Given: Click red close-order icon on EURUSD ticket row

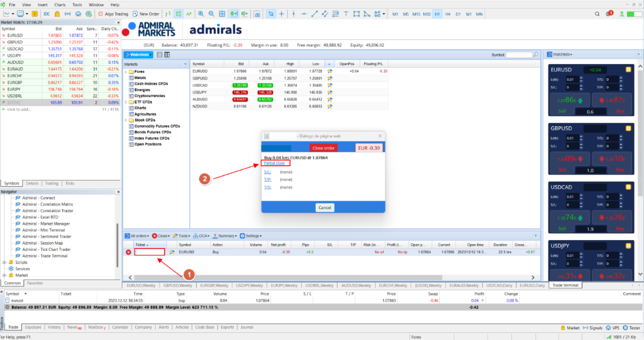Looking at the screenshot, I should (x=129, y=252).
